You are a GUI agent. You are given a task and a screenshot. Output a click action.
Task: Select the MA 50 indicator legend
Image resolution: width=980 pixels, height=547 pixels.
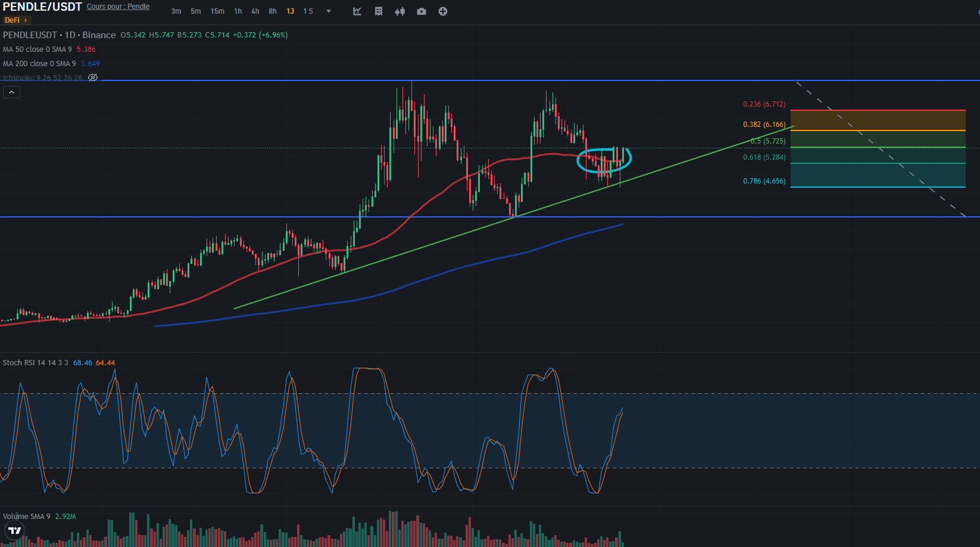pyautogui.click(x=37, y=49)
